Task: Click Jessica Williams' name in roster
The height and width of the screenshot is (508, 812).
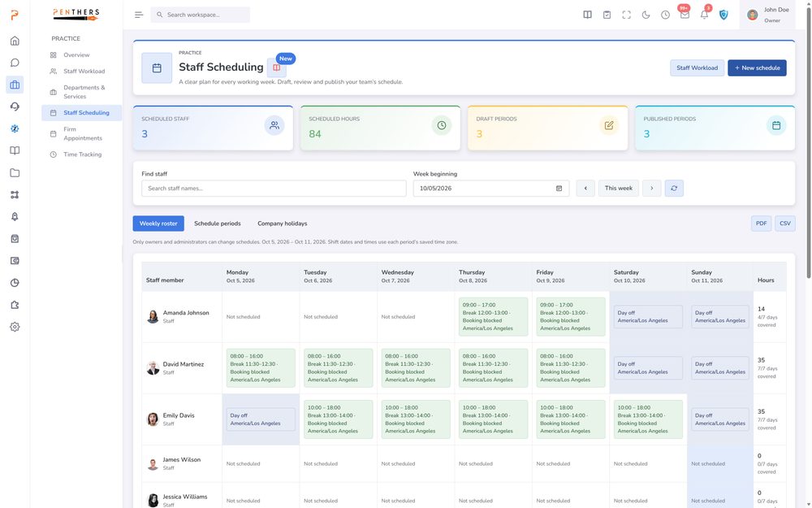Action: tap(185, 497)
